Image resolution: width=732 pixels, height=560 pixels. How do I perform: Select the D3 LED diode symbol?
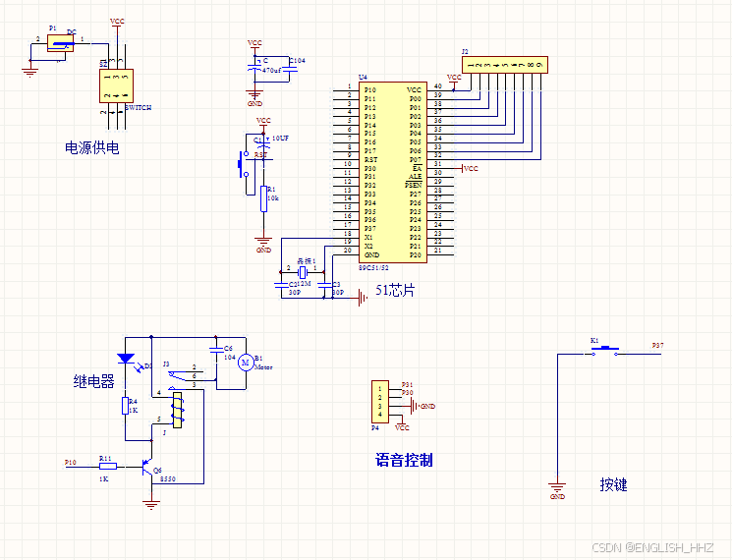pyautogui.click(x=126, y=359)
